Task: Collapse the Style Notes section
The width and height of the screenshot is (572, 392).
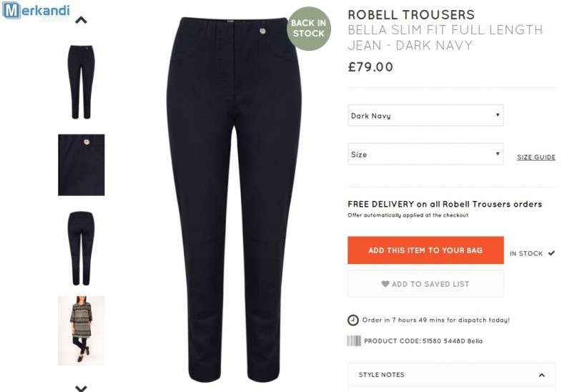Action: (x=542, y=375)
